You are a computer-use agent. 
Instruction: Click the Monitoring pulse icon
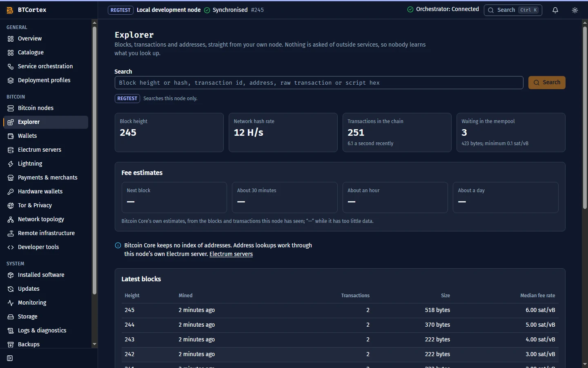(x=11, y=303)
